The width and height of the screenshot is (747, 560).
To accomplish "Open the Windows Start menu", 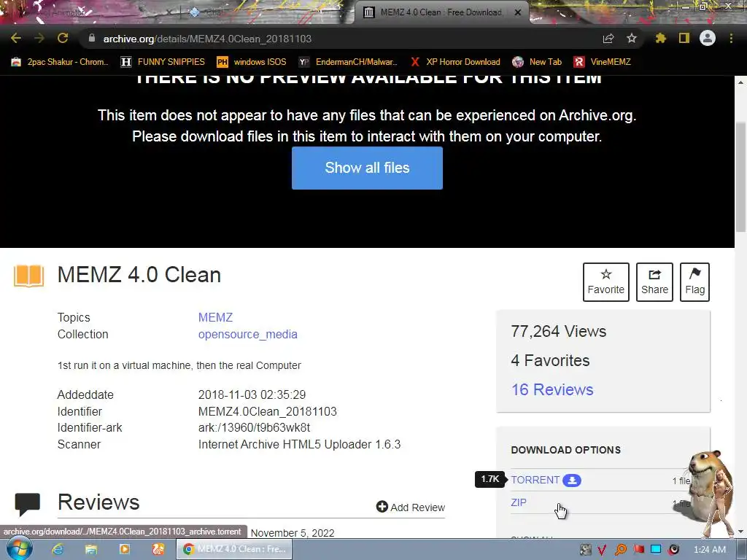I will click(20, 549).
